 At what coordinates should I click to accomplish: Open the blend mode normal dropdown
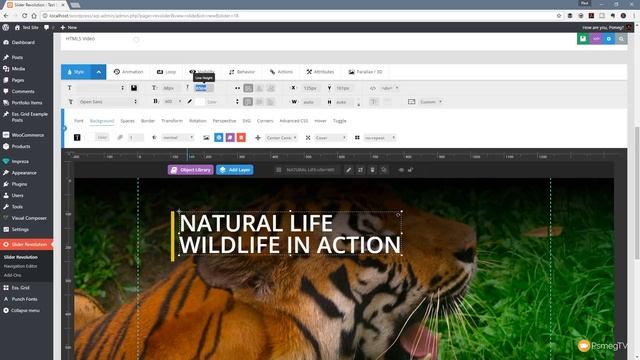[178, 138]
